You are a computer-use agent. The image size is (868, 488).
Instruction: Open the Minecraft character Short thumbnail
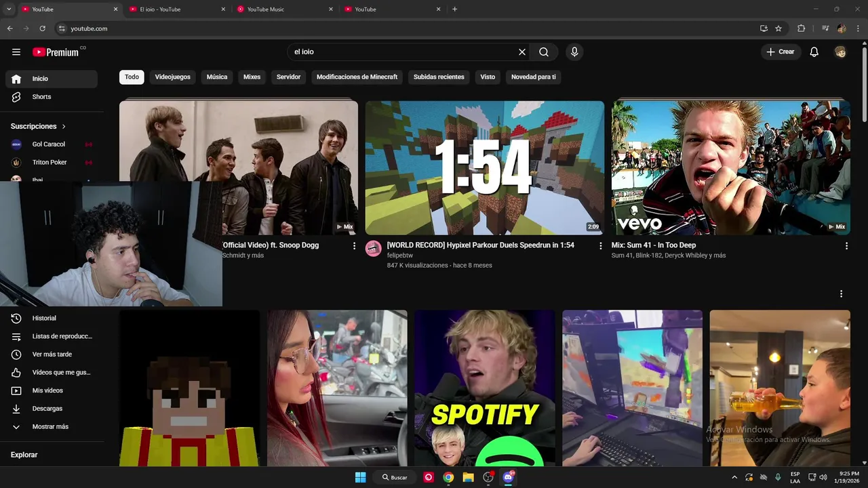coord(190,388)
